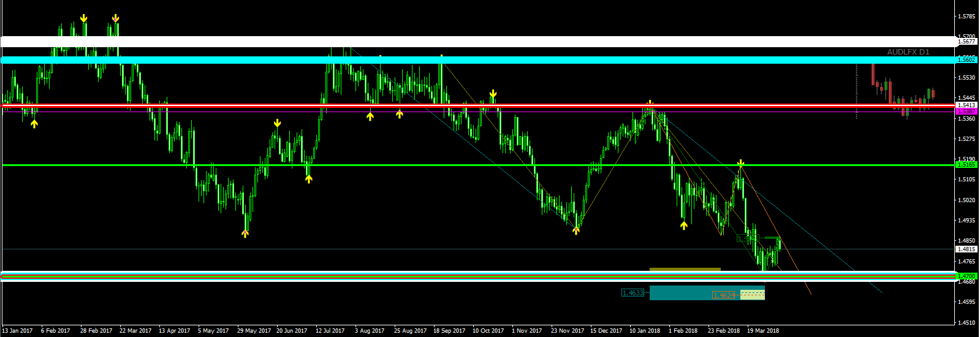Screen dimensions: 980x337
Task: Click the 13 Jan 2017 date label
Action: (17, 331)
